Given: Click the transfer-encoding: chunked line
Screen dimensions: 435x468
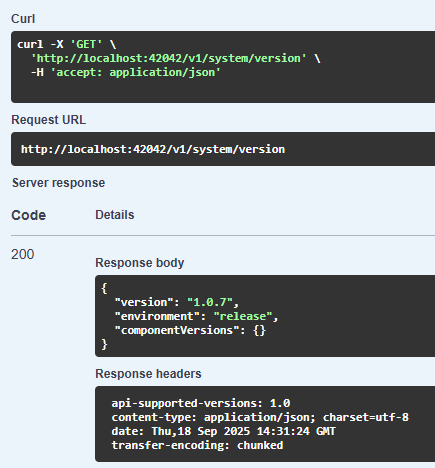Looking at the screenshot, I should (x=197, y=445).
